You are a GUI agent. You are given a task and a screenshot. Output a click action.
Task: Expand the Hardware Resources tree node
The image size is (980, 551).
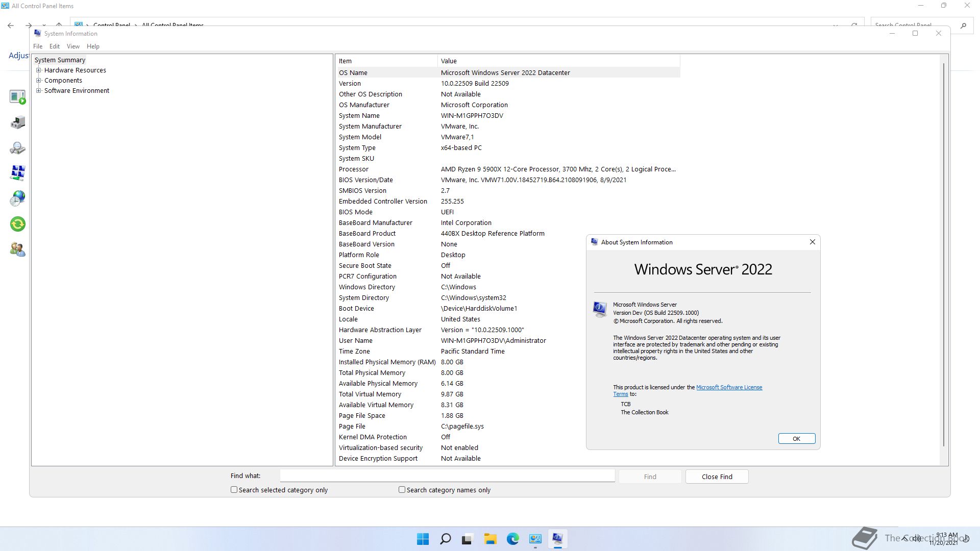[39, 70]
